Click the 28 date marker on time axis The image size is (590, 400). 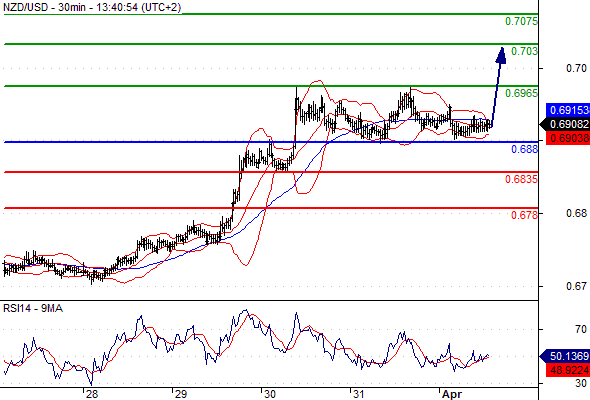pos(91,394)
